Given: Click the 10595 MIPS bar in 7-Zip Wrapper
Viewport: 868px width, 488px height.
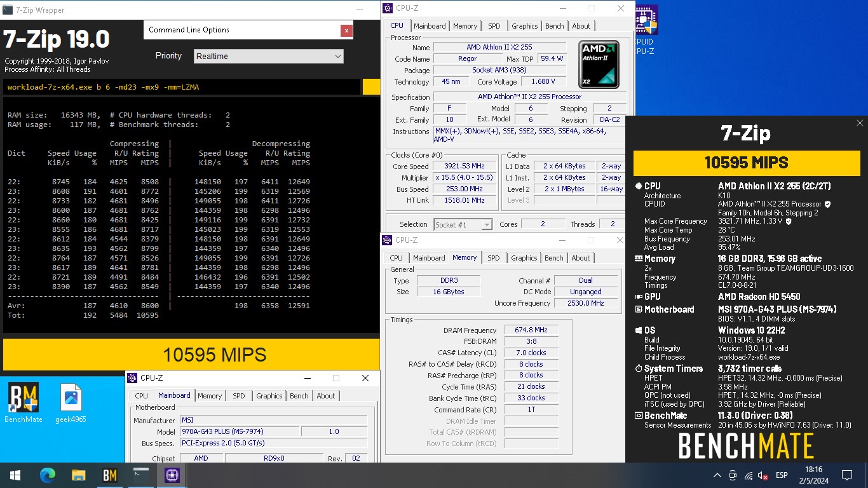Looking at the screenshot, I should [x=191, y=355].
